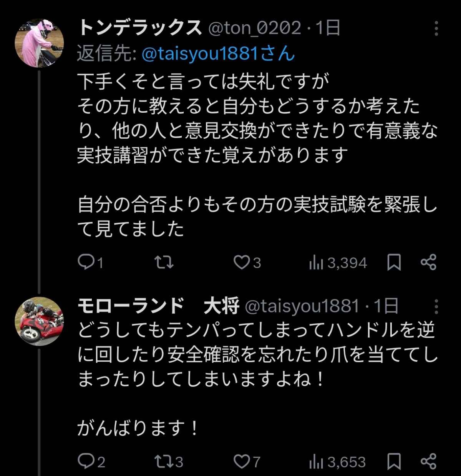Screen dimensions: 461x476
Task: Share the tweet by トンデラックス
Action: coord(428,263)
